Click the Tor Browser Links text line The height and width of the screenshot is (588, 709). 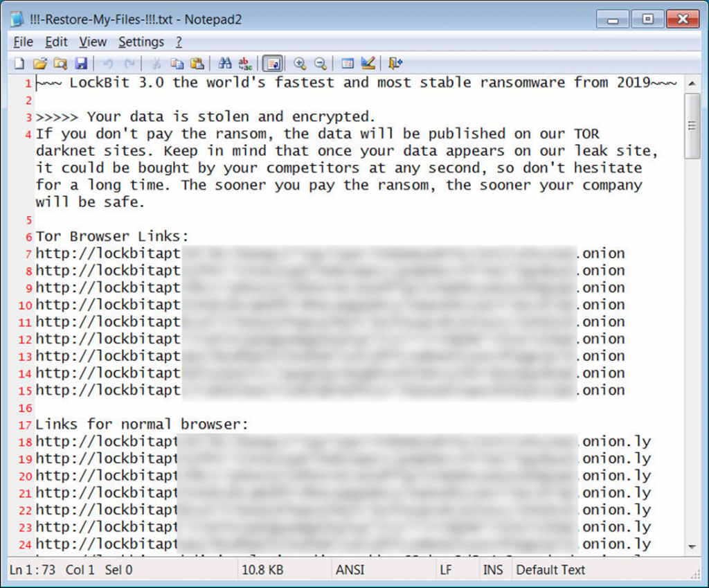point(112,236)
